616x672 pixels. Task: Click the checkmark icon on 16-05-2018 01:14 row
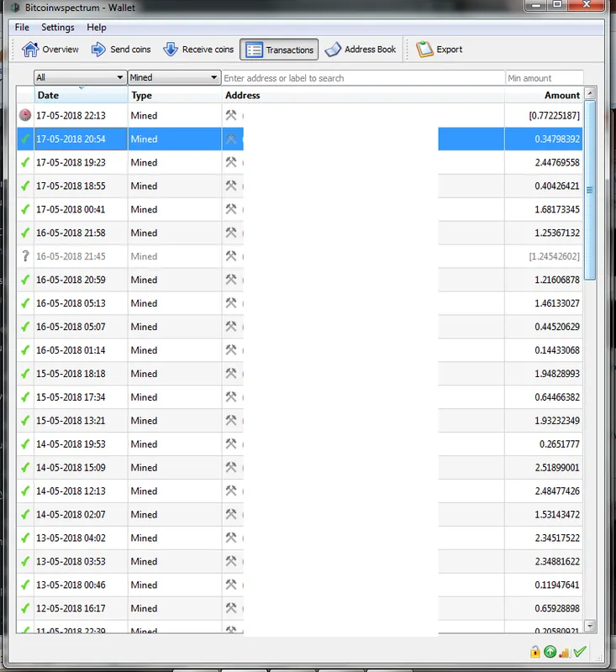[25, 350]
